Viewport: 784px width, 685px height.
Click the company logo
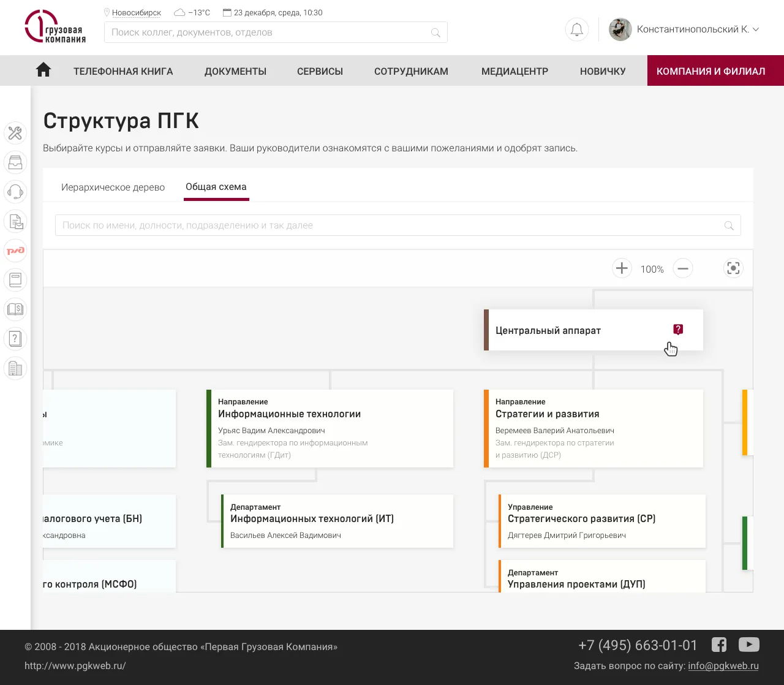[55, 27]
